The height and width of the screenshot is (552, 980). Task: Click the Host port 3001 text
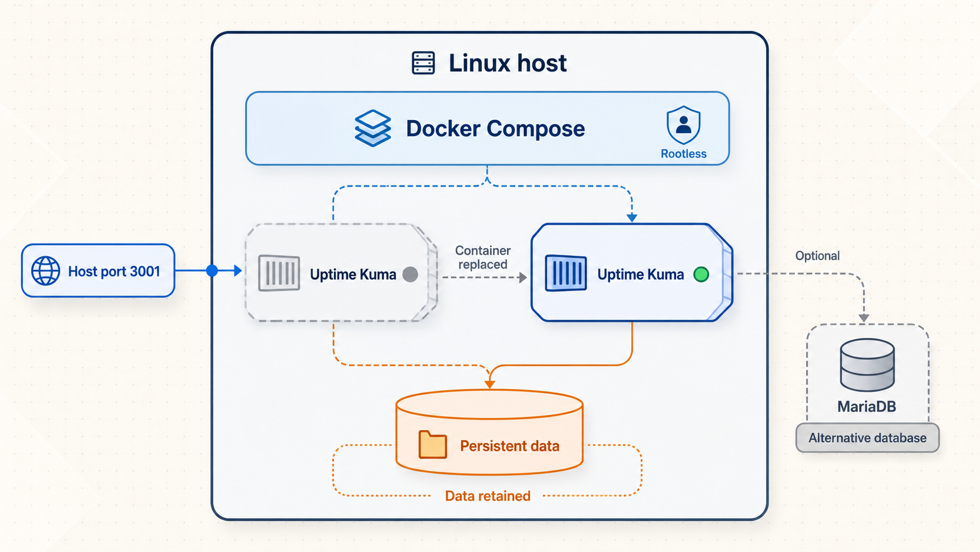point(114,271)
